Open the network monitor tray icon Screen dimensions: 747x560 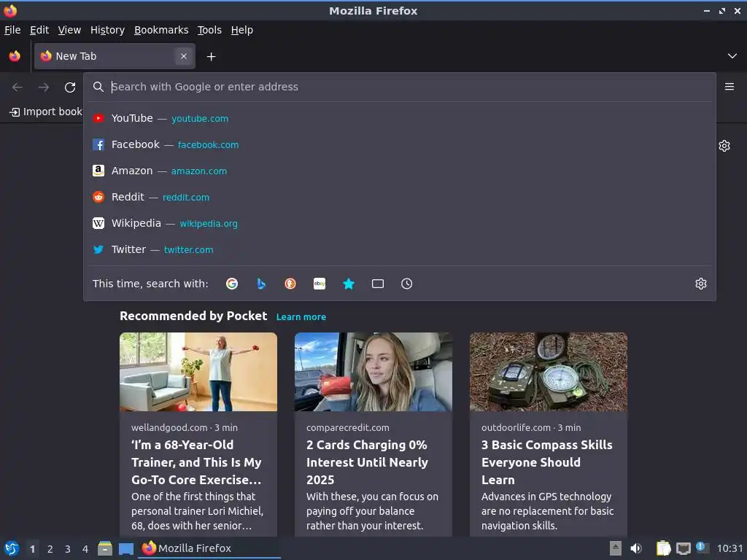tap(683, 548)
